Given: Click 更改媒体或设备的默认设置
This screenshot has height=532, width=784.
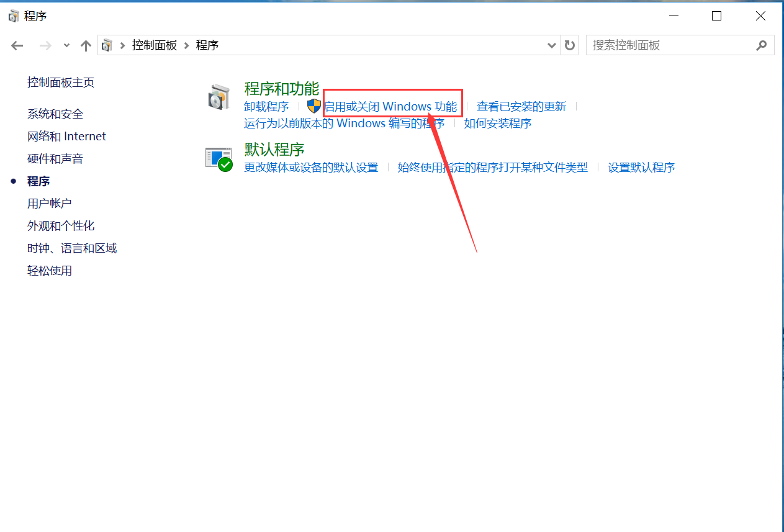Looking at the screenshot, I should click(x=311, y=168).
